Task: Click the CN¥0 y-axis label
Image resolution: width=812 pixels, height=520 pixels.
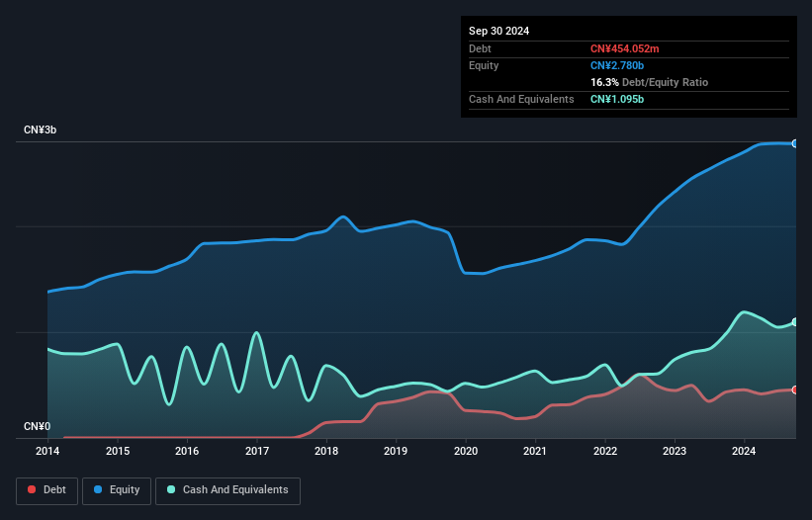Action: pos(37,426)
